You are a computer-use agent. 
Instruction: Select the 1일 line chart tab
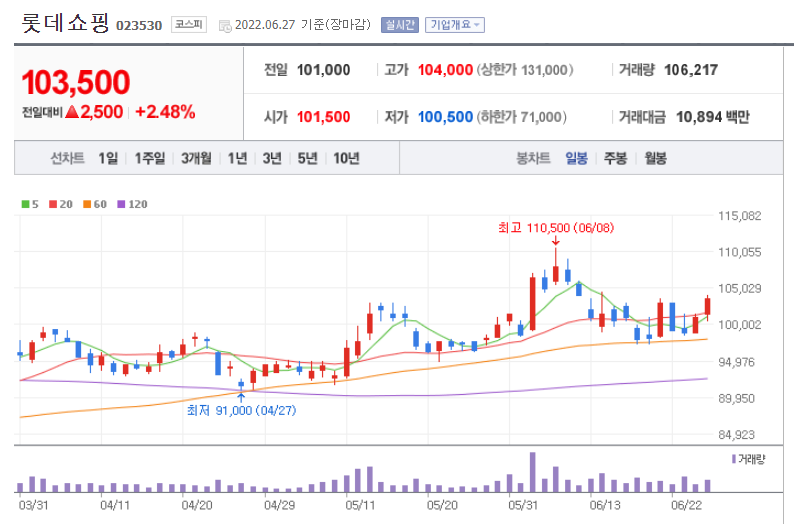pos(108,158)
